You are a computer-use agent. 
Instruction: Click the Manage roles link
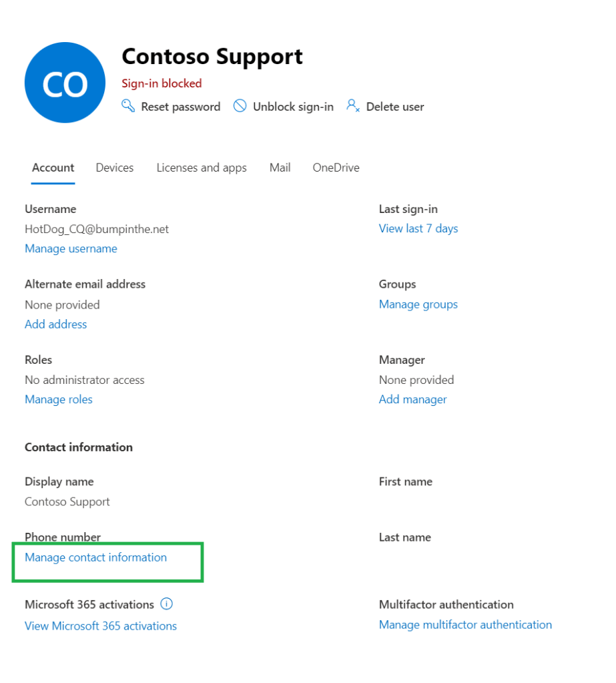click(x=59, y=400)
